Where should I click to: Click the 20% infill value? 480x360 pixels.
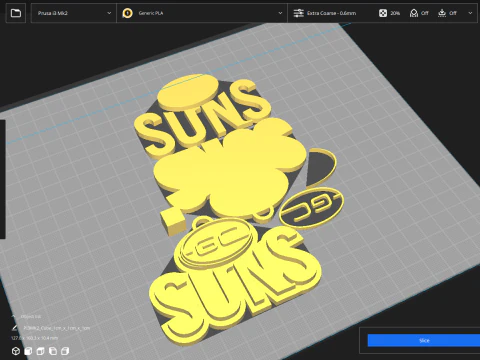(x=395, y=13)
